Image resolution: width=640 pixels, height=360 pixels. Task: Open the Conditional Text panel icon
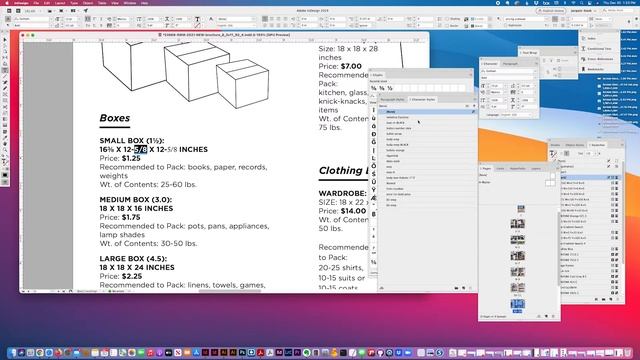pyautogui.click(x=584, y=49)
